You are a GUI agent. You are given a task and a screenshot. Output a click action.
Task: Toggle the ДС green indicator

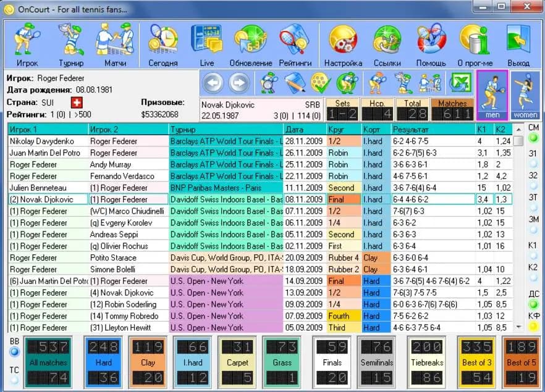click(x=533, y=304)
